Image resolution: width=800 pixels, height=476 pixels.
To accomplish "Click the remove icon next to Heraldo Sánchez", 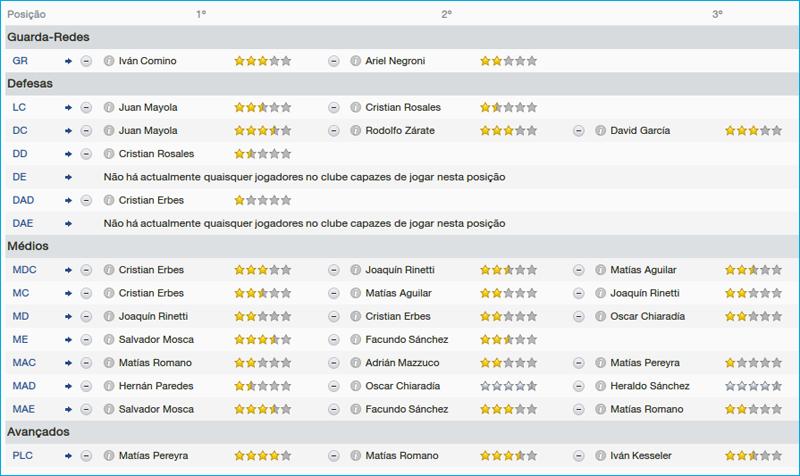I will 578,386.
